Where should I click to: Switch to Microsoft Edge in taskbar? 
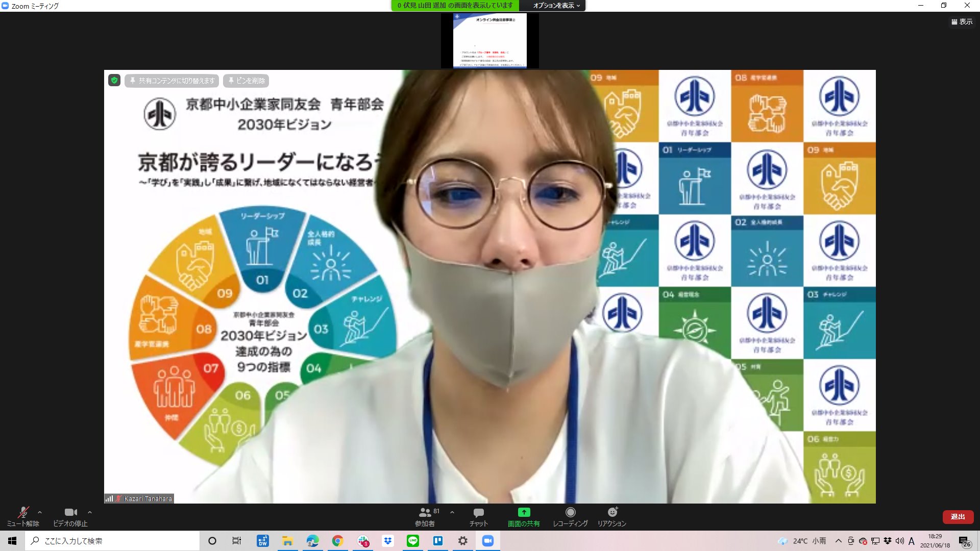pos(312,541)
